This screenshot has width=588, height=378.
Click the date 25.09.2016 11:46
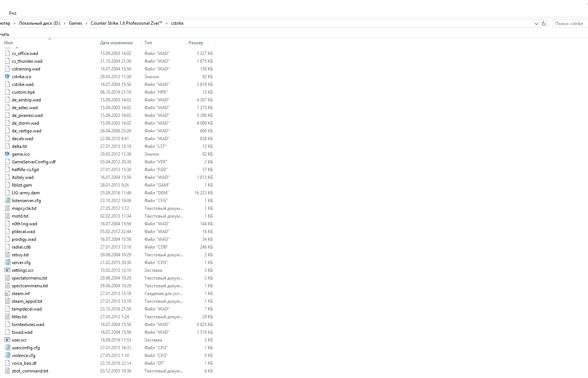116,193
